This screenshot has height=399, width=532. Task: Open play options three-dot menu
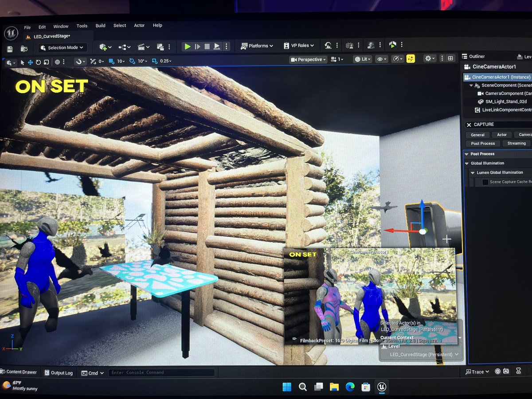[227, 46]
